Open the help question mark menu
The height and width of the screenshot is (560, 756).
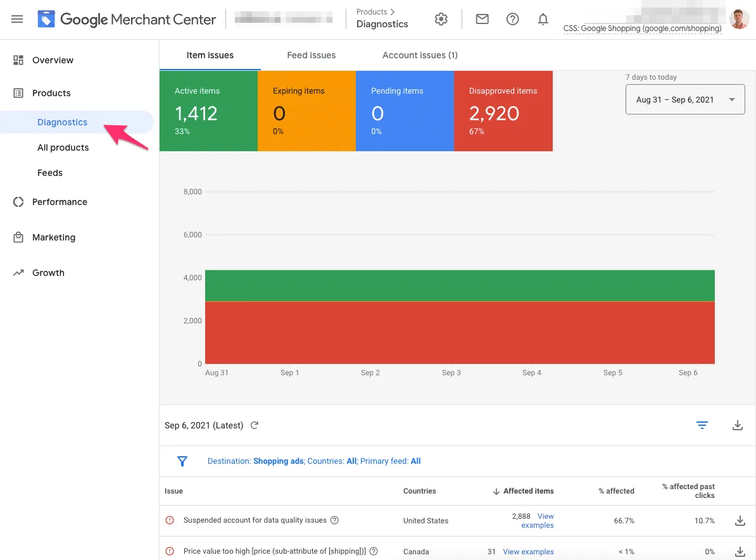[512, 18]
